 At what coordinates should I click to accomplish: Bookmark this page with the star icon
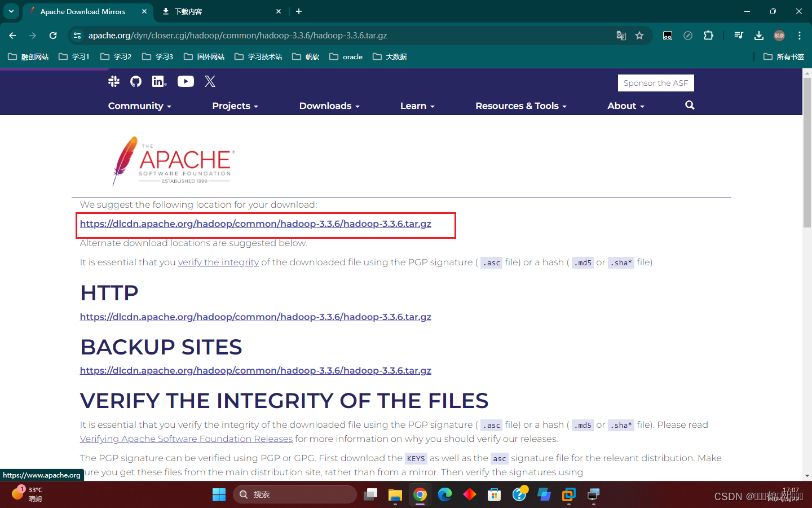coord(639,36)
